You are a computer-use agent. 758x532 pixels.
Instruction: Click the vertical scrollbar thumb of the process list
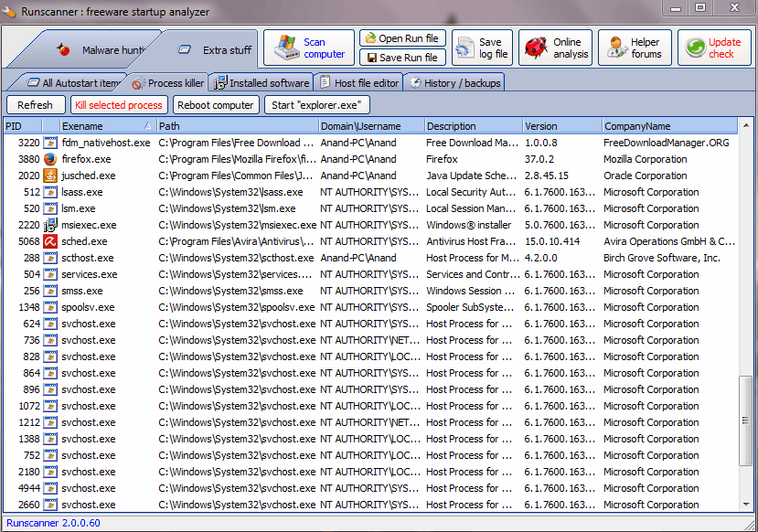tap(746, 420)
